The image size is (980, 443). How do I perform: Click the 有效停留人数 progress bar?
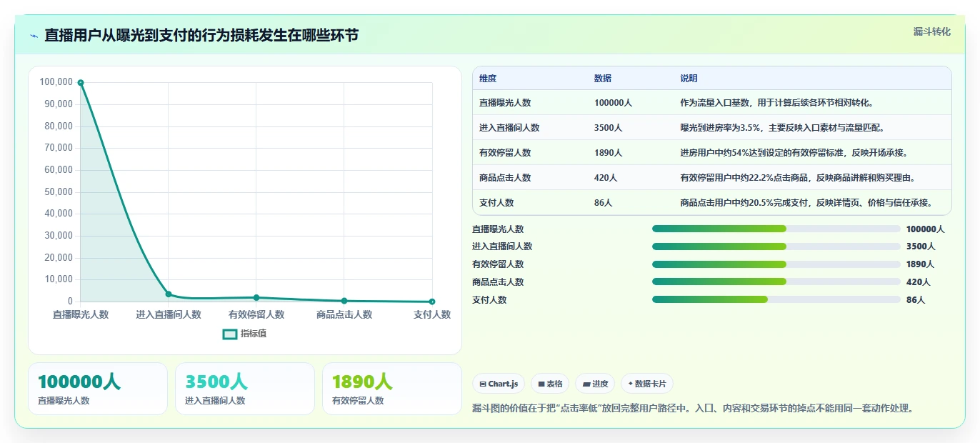[x=776, y=264]
